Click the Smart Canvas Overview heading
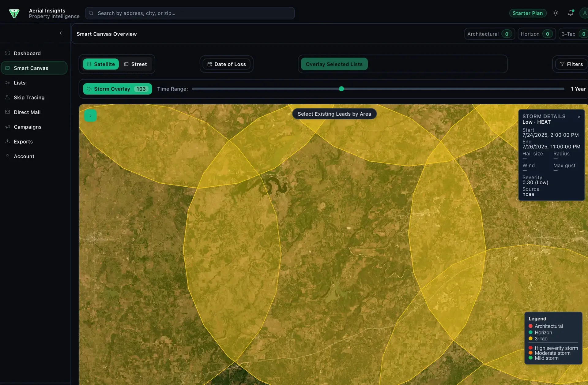Viewport: 588px width, 385px height. coord(107,34)
